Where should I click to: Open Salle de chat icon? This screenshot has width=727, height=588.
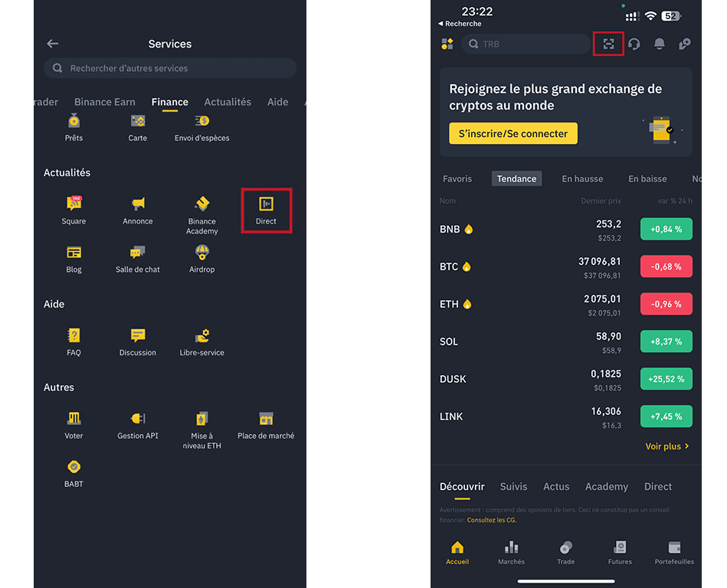[138, 253]
